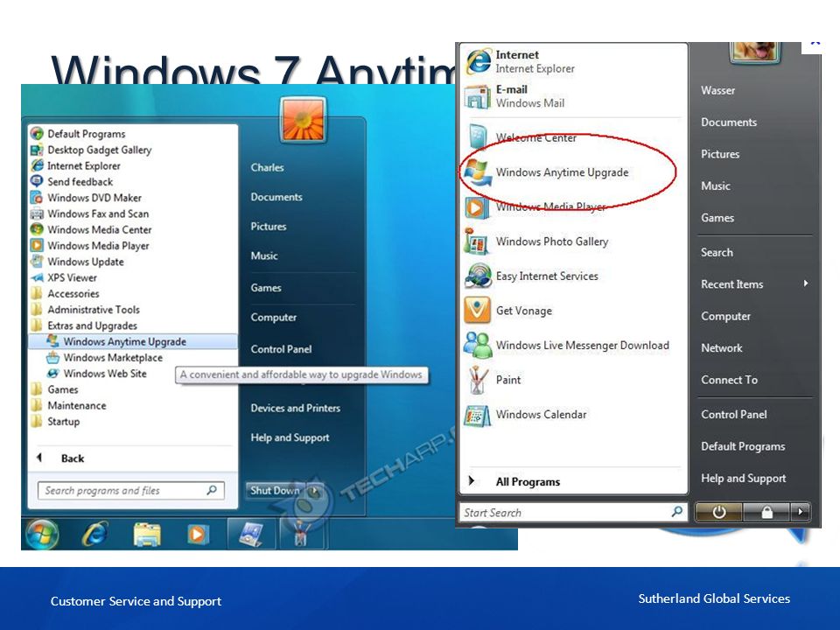Open Default Programs icon in Windows 7 list
840x630 pixels.
(x=37, y=133)
